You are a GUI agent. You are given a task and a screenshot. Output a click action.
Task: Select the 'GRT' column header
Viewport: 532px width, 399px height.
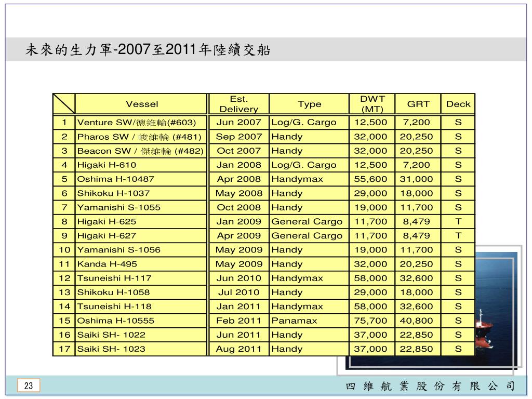[x=418, y=104]
